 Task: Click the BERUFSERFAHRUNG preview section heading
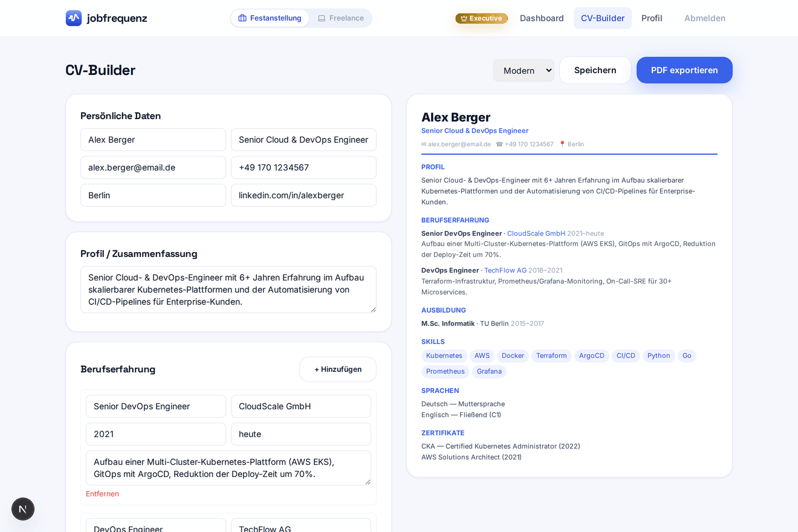[455, 220]
